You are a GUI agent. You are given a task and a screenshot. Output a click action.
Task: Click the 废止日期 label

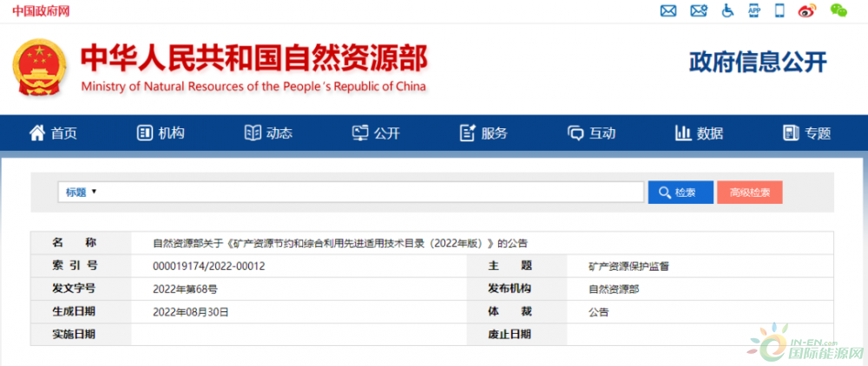510,335
